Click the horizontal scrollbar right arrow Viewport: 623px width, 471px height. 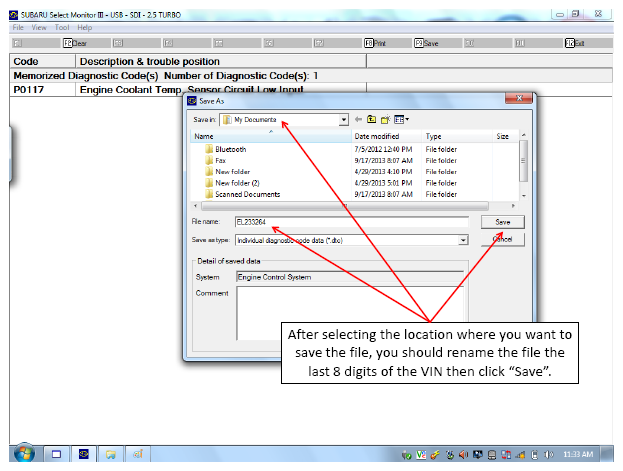pos(513,205)
